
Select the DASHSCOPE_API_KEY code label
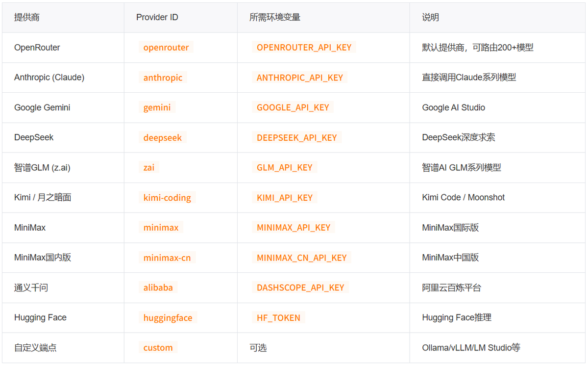[x=300, y=288]
